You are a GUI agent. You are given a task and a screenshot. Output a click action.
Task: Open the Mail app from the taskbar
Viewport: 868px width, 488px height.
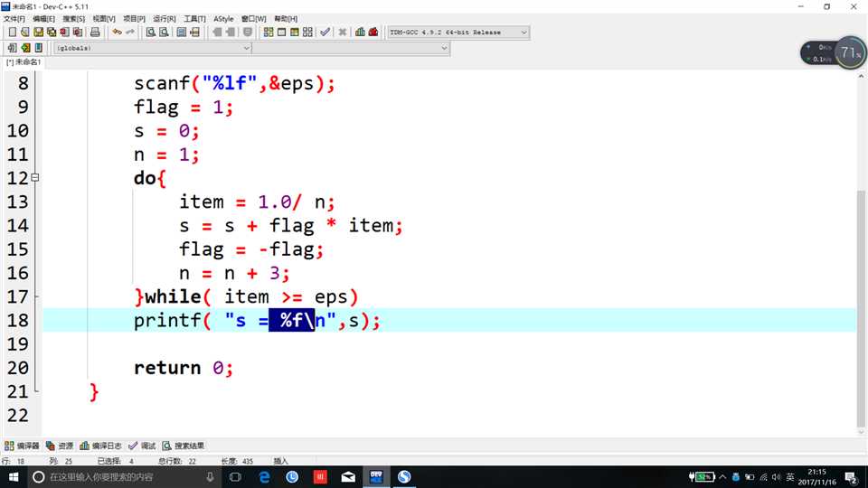click(x=348, y=477)
